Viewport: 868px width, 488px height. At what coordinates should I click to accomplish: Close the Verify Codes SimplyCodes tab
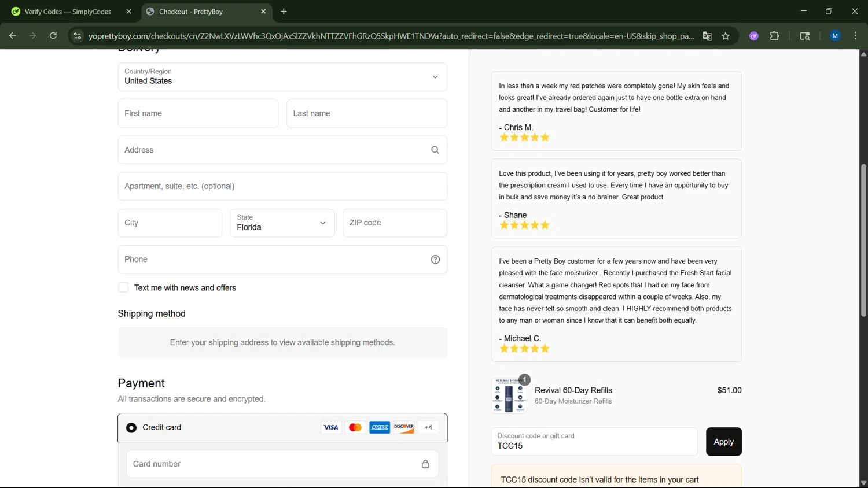click(128, 12)
